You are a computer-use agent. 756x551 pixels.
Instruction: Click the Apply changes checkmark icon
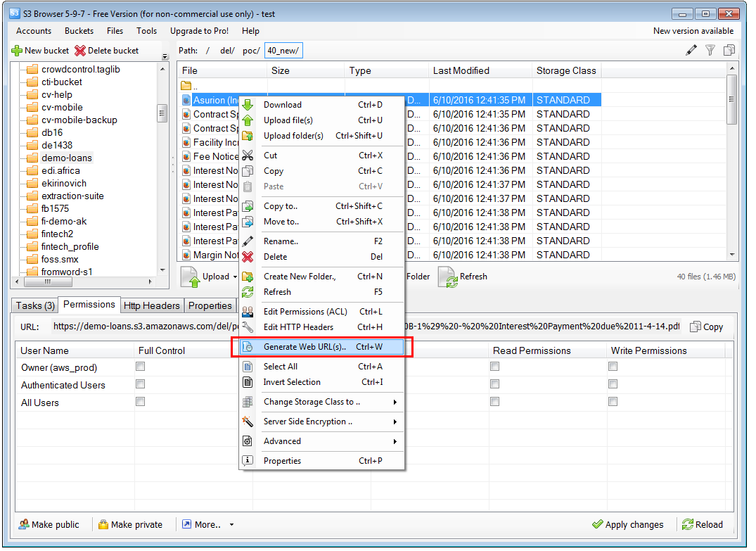[597, 524]
